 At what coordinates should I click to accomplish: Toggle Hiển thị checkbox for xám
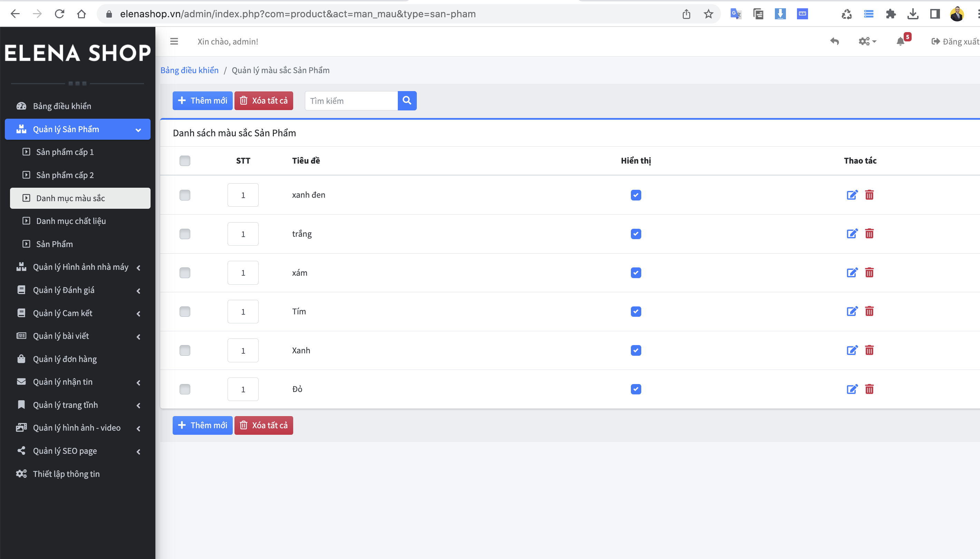click(636, 273)
